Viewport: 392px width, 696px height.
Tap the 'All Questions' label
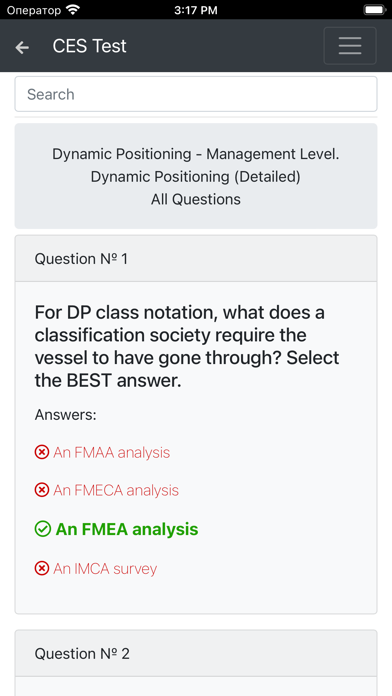(196, 199)
